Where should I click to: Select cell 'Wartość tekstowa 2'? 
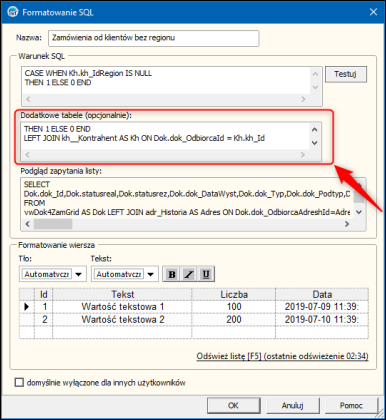point(122,319)
